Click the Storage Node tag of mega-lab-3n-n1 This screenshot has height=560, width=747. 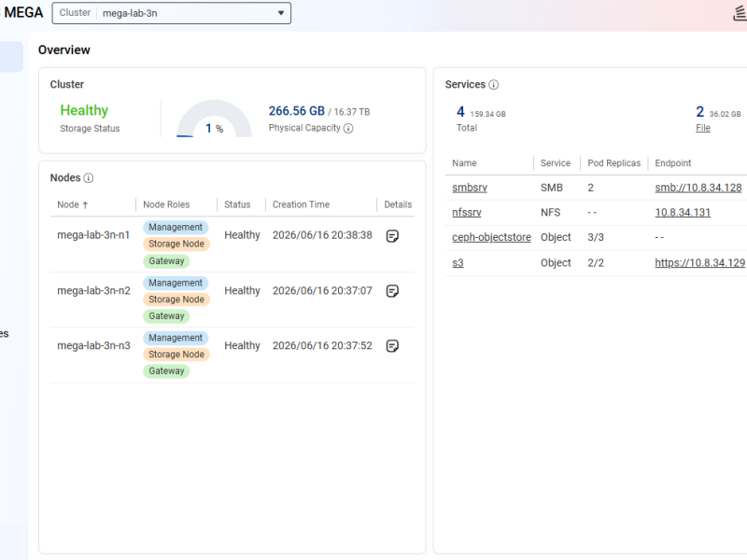pyautogui.click(x=176, y=244)
